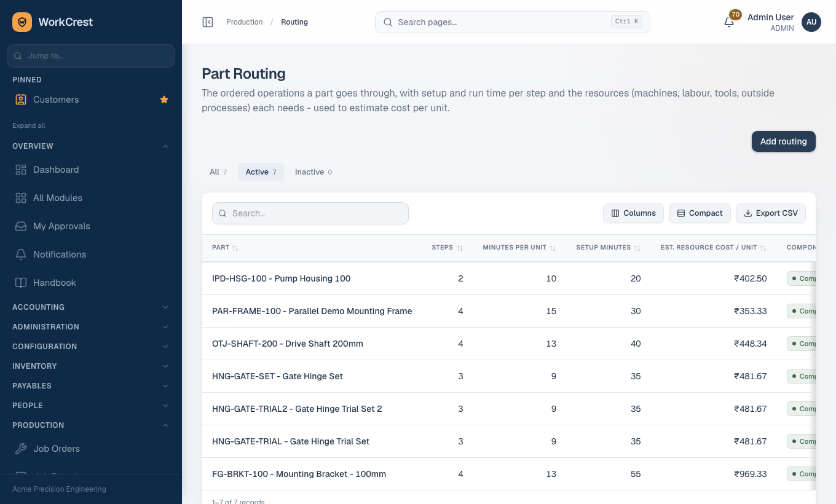Click Expand all in the sidebar
Viewport: 836px width, 504px height.
[29, 125]
